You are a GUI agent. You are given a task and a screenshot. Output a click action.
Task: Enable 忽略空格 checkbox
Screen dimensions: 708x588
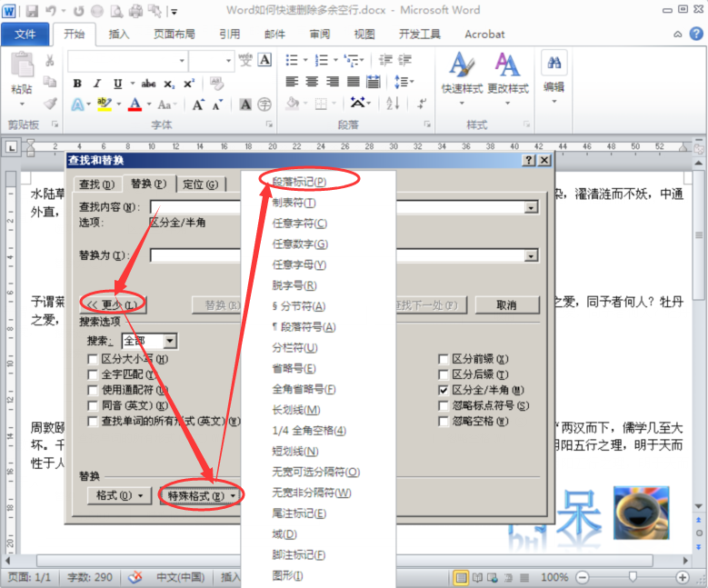tap(444, 422)
